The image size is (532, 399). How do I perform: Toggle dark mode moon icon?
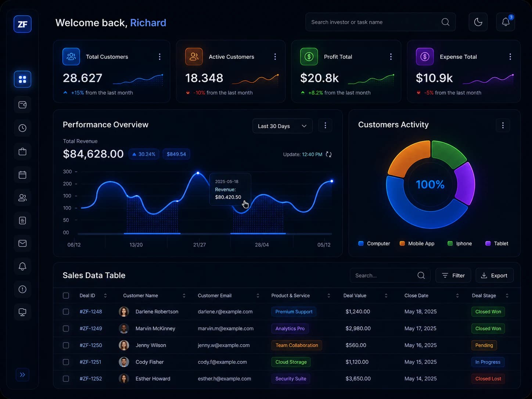(478, 22)
